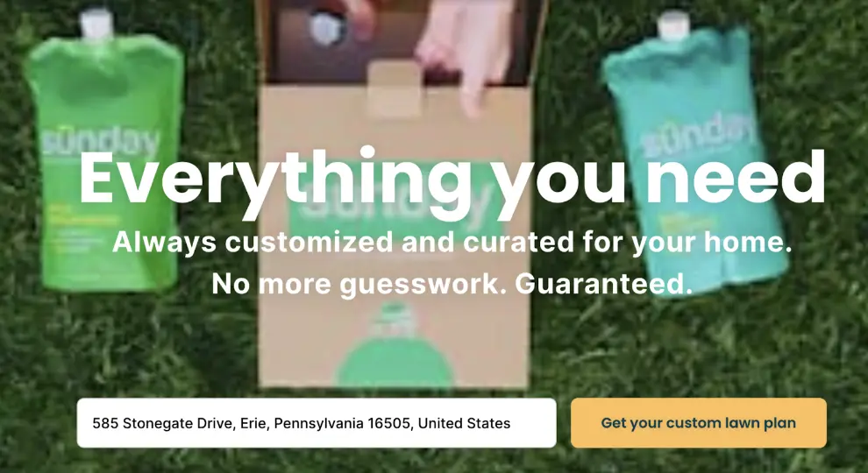The width and height of the screenshot is (868, 473).
Task: Click the cardboard tab on box lid
Action: coord(395,88)
